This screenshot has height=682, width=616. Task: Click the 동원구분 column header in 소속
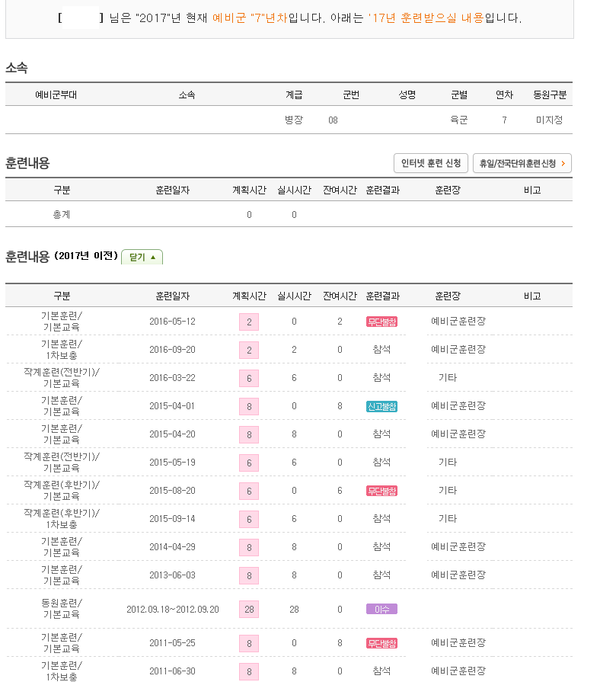549,95
